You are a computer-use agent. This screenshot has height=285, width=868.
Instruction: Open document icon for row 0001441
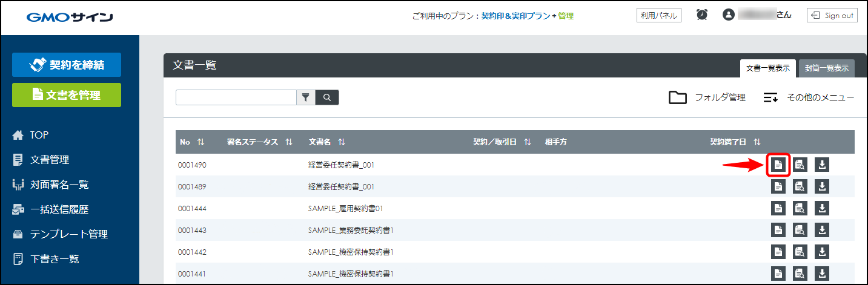778,274
